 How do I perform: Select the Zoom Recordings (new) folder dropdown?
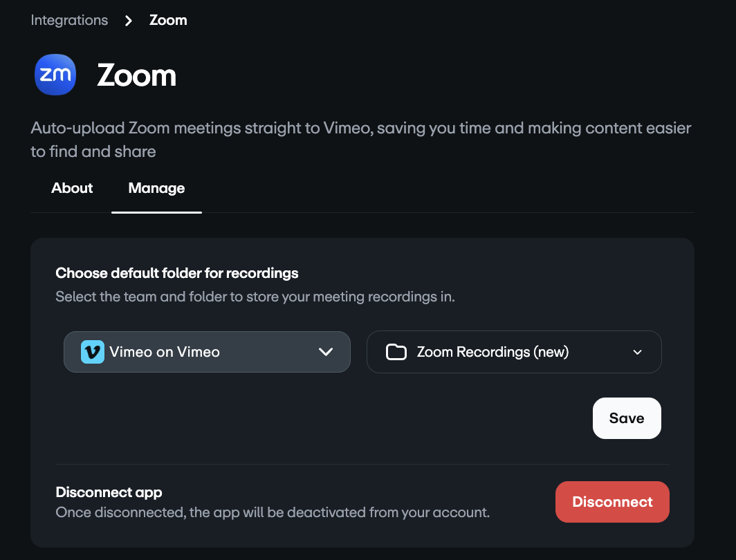point(513,352)
